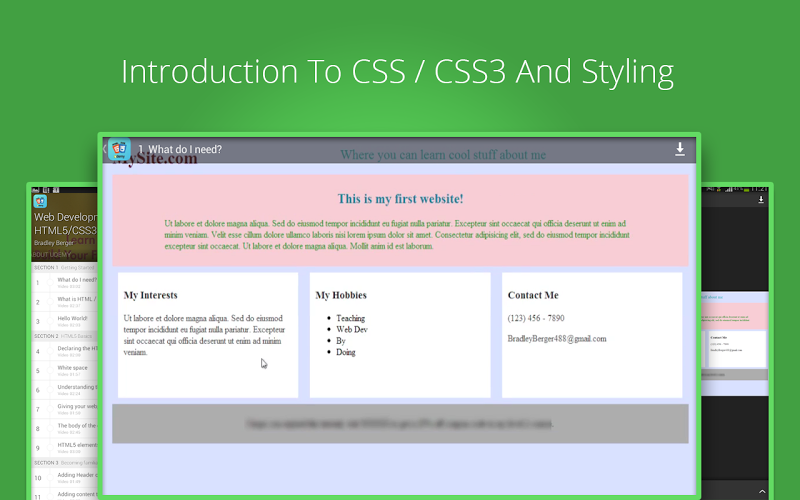The image size is (800, 500).
Task: Expand the up chevron in the right window
Action: (762, 491)
